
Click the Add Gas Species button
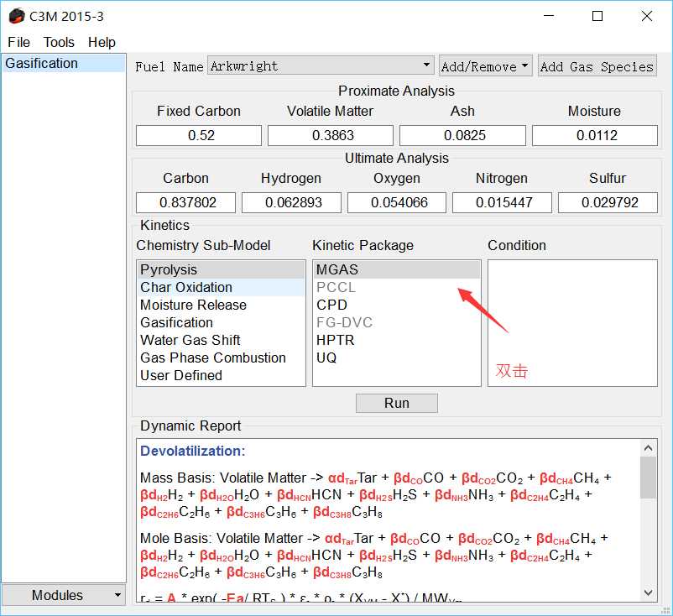coord(597,66)
